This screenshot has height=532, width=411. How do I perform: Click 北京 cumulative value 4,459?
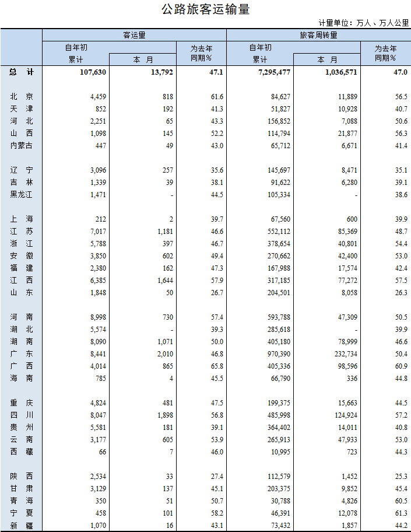[x=98, y=97]
